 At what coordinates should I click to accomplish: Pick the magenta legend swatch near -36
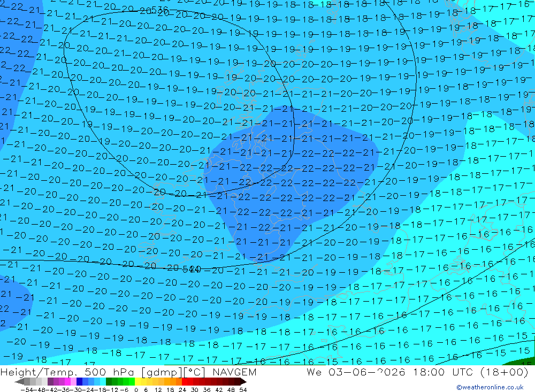[x=68, y=381]
